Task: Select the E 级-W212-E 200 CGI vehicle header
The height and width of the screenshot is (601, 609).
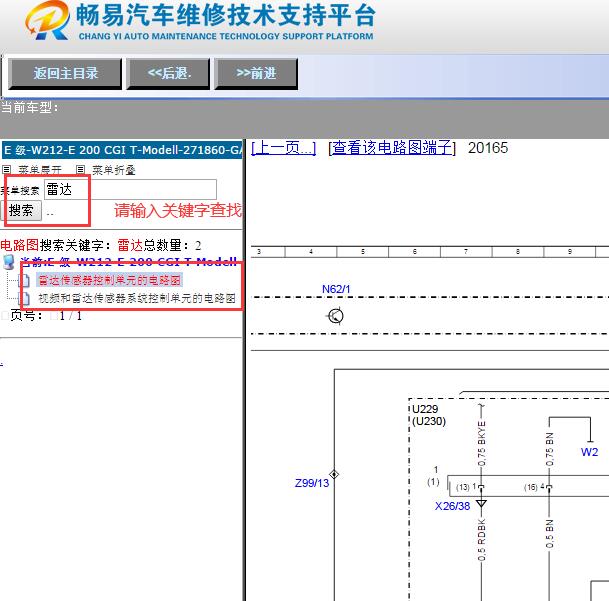Action: (122, 150)
